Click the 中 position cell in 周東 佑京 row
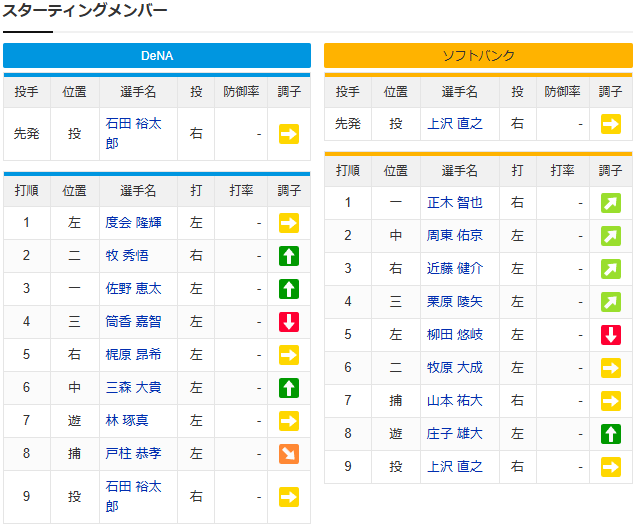This screenshot has height=528, width=636. pyautogui.click(x=395, y=235)
